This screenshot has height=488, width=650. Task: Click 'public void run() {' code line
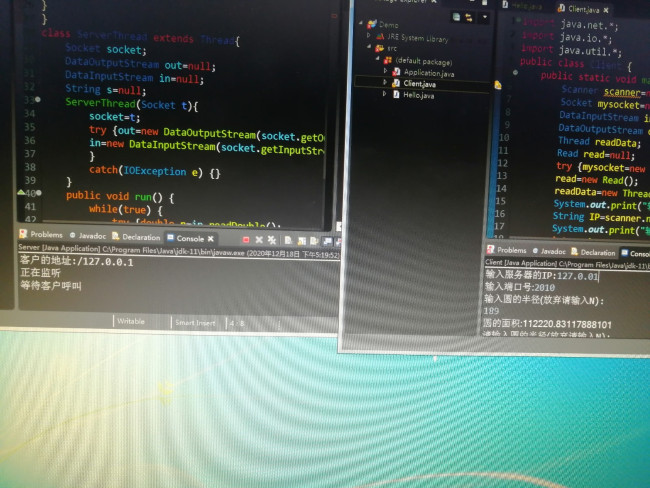coord(120,197)
